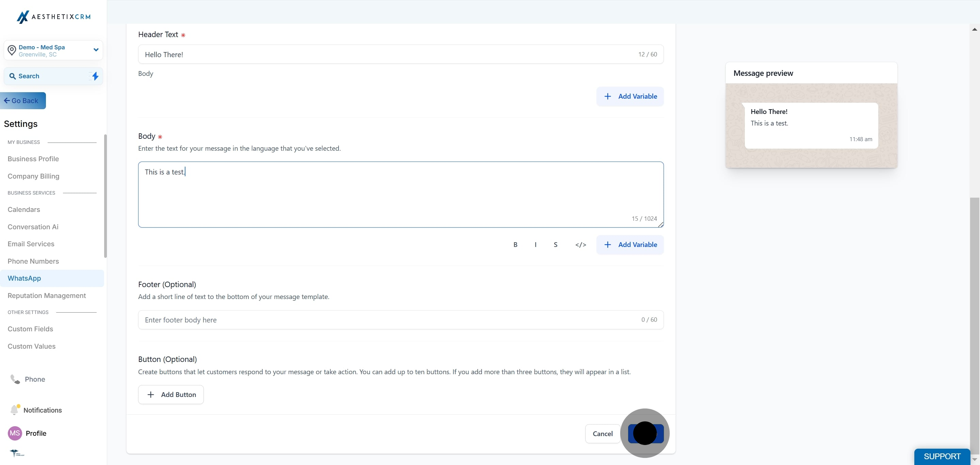
Task: Click the bold B formatting icon
Action: [515, 245]
